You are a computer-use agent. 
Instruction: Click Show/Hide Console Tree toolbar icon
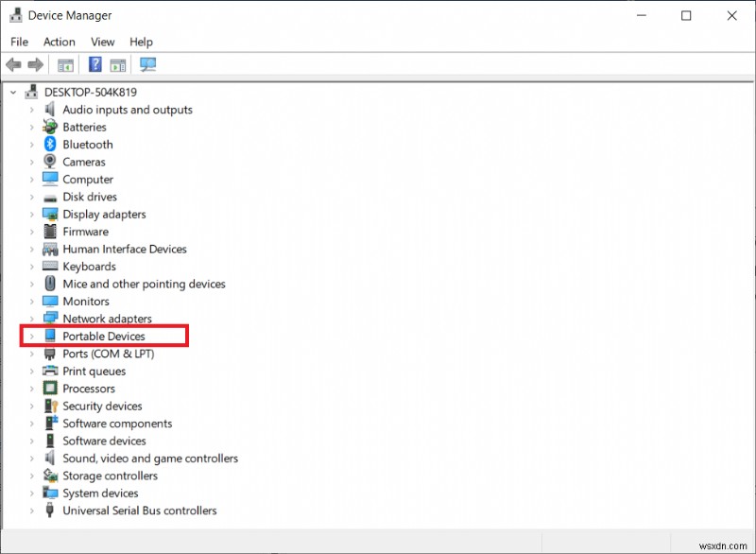coord(65,64)
